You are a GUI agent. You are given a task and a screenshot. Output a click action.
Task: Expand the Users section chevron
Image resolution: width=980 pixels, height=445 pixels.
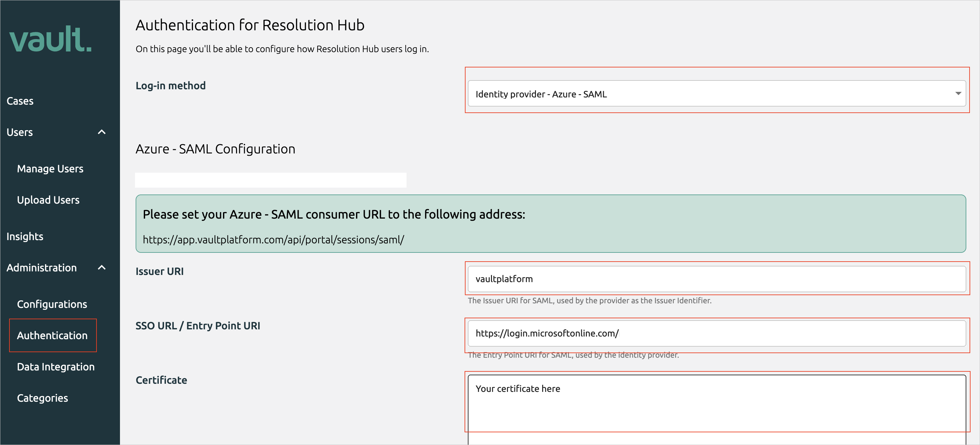click(102, 132)
